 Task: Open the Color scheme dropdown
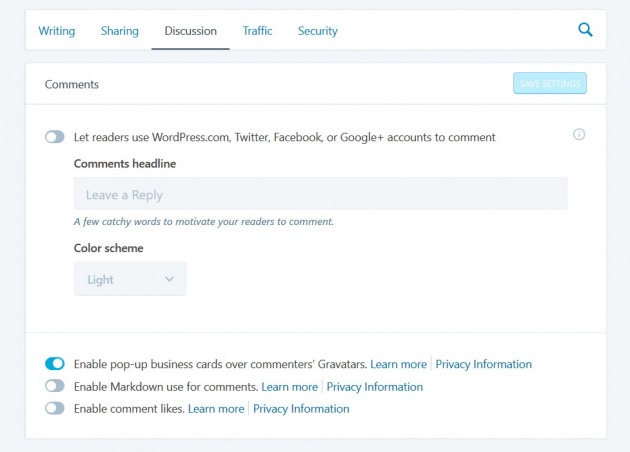tap(130, 279)
